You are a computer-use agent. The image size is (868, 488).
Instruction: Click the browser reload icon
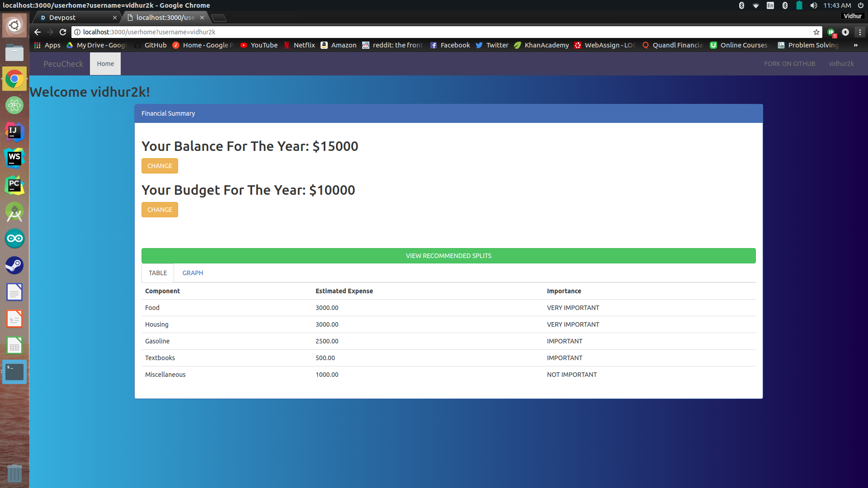tap(63, 32)
